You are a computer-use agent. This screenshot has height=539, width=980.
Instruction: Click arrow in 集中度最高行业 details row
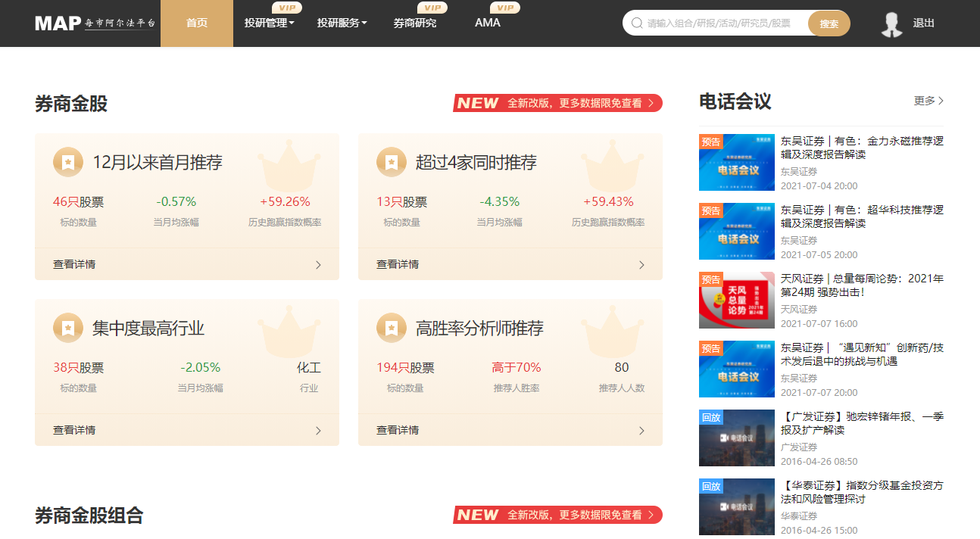(x=318, y=431)
